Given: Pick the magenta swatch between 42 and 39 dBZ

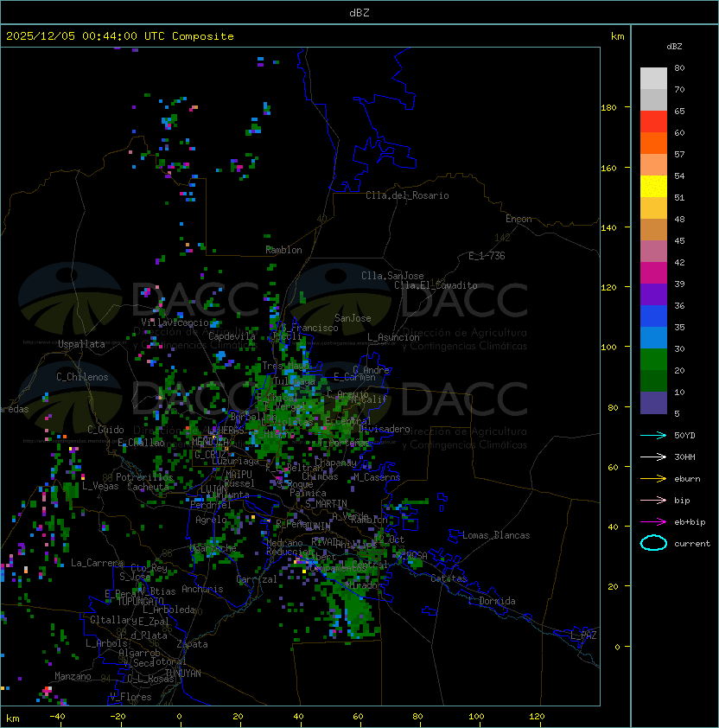Looking at the screenshot, I should tap(653, 273).
